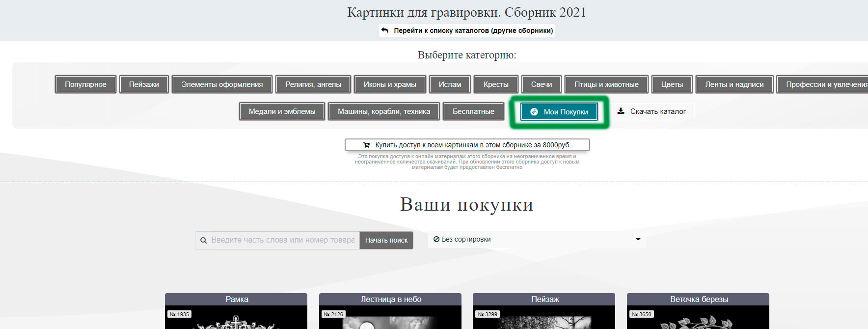This screenshot has width=868, height=329.
Task: Click the magnifier icon in search field
Action: point(203,241)
